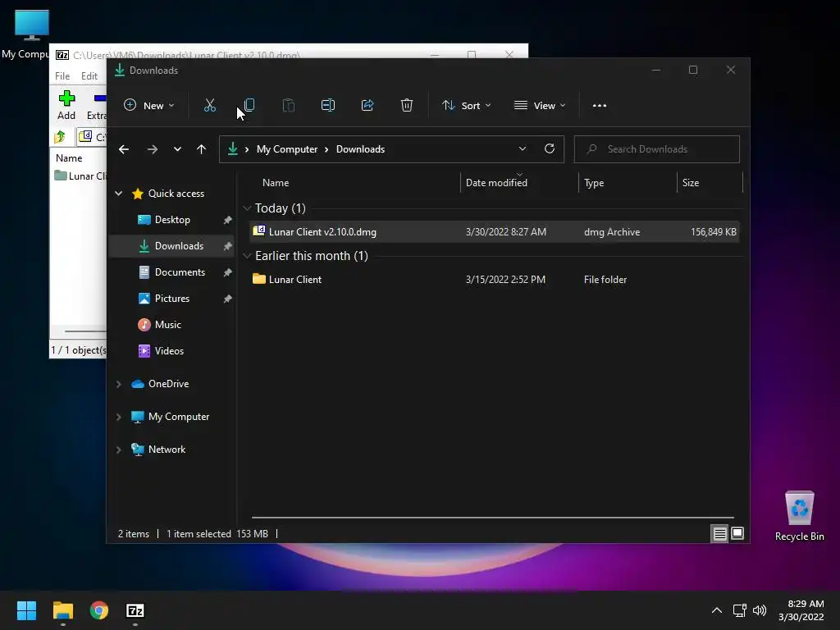Click the Delete trash icon
840x630 pixels.
click(x=407, y=106)
